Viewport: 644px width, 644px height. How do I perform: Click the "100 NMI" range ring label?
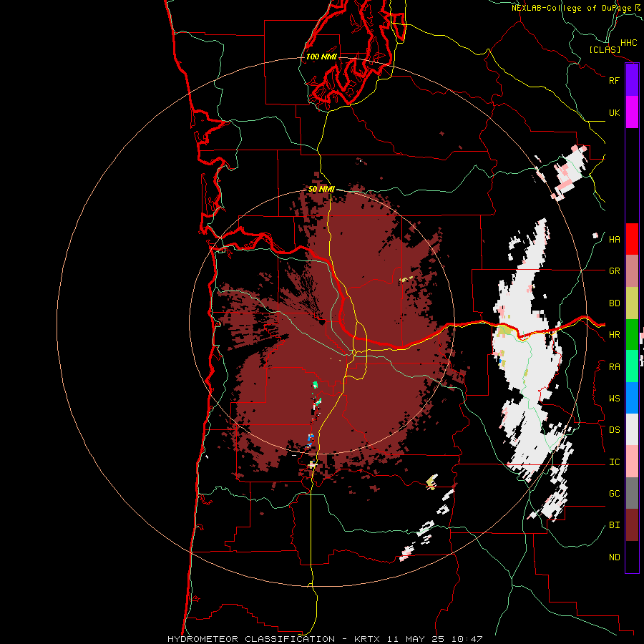tap(321, 57)
